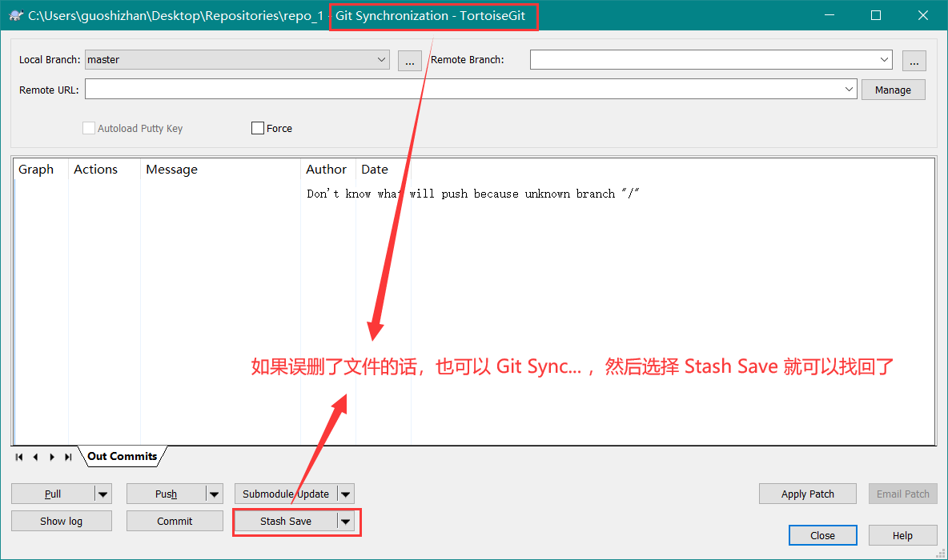Expand the Local Branch master dropdown
This screenshot has width=948, height=560.
click(381, 60)
